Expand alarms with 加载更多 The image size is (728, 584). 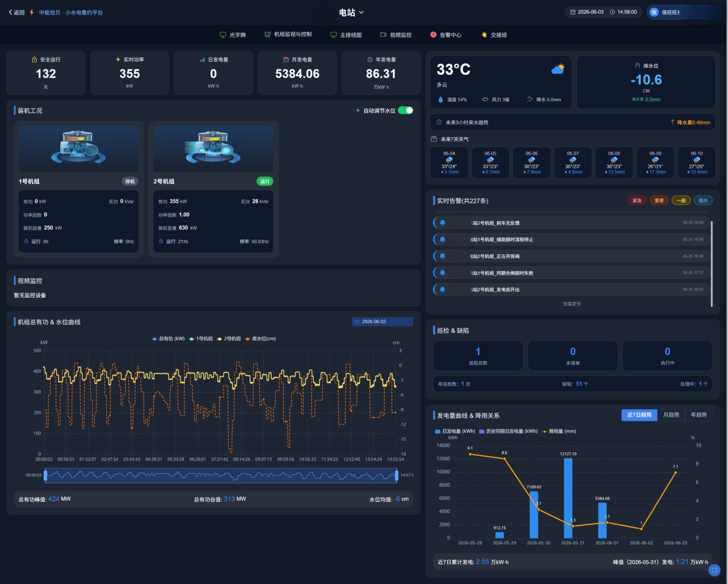572,304
